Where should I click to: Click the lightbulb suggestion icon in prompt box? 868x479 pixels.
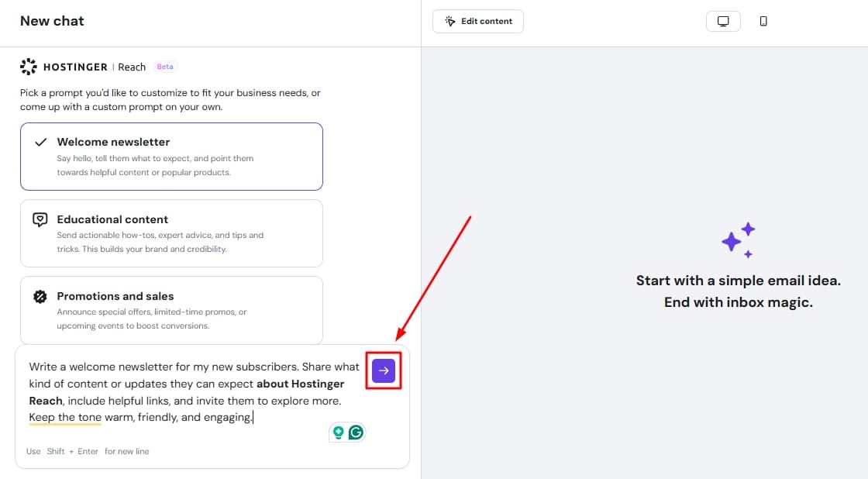coord(338,432)
